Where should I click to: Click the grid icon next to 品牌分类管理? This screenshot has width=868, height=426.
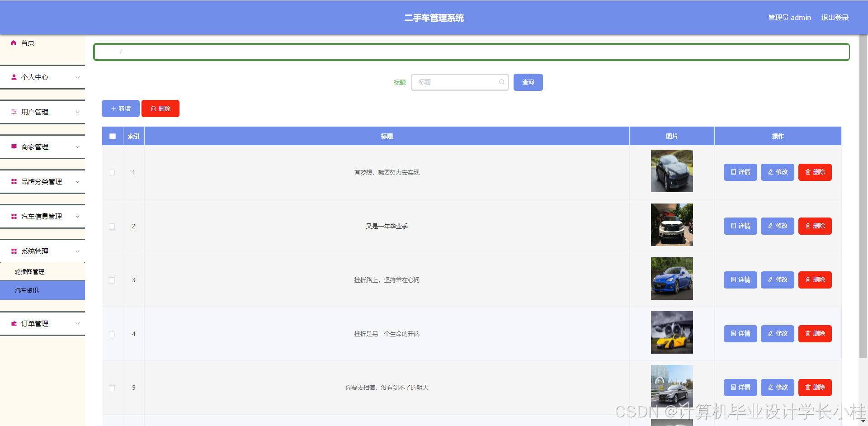point(14,181)
